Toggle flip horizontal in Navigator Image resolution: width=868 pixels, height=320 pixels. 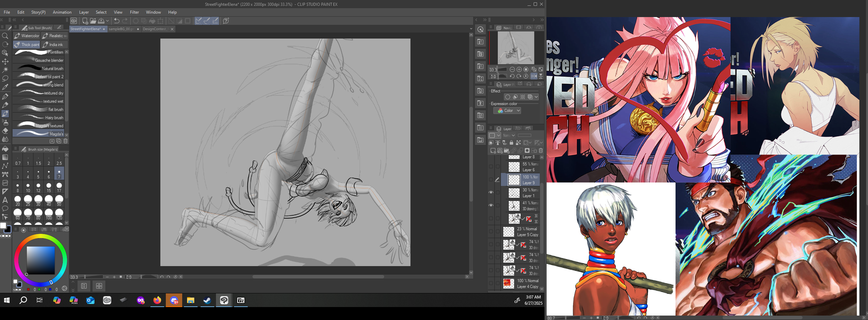[534, 76]
